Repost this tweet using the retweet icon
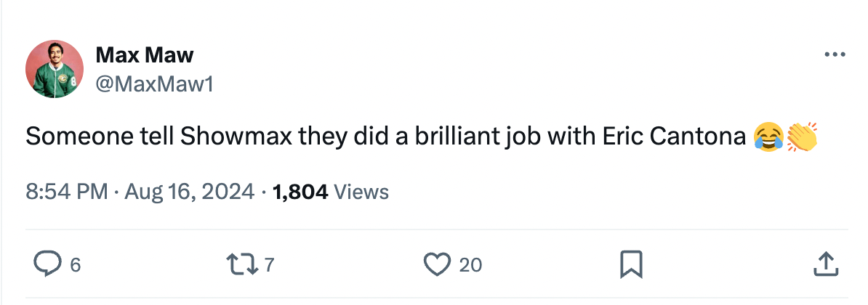This screenshot has height=305, width=868. [241, 264]
